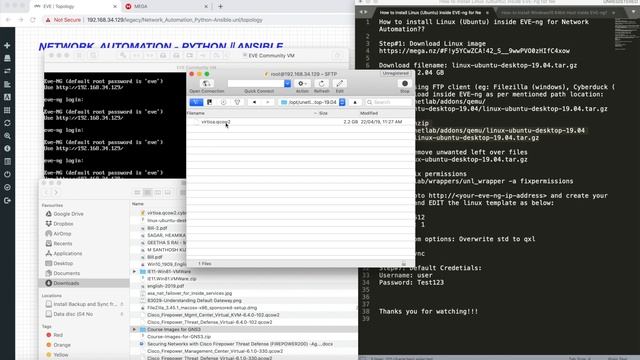Select the Orange tag in Finder
Viewport: 640px width, 360px height.
[x=58, y=345]
